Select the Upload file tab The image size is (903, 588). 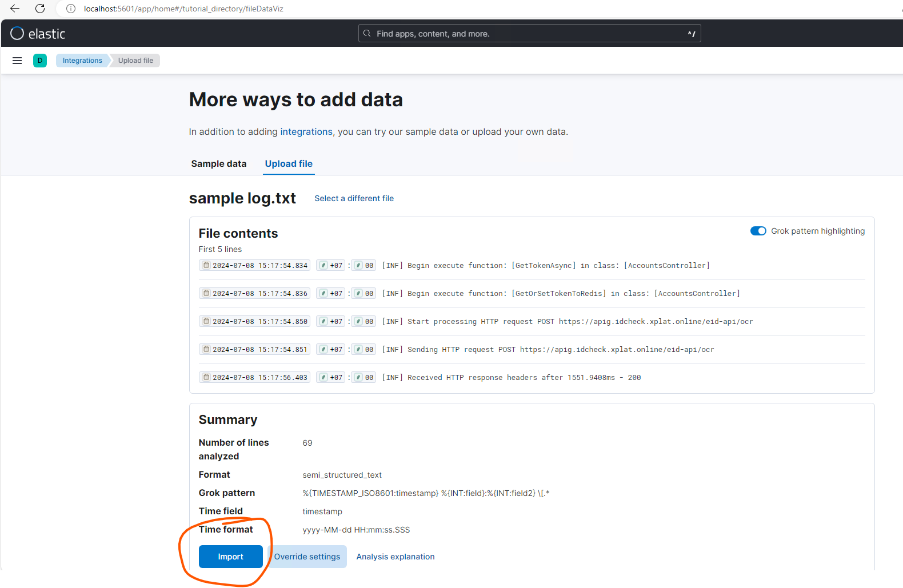click(x=289, y=163)
